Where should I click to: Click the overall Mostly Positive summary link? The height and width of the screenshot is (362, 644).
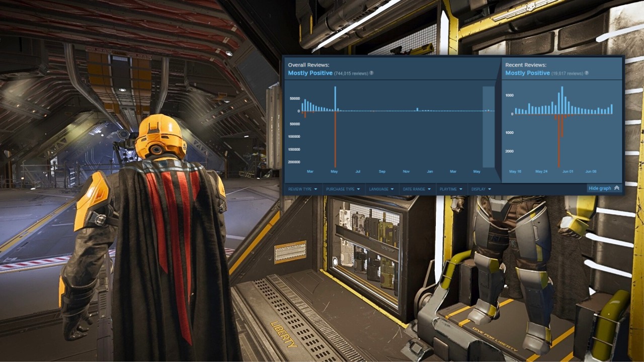click(x=310, y=73)
